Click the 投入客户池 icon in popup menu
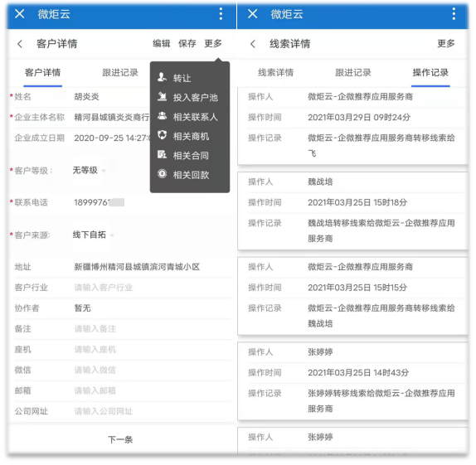 click(162, 97)
